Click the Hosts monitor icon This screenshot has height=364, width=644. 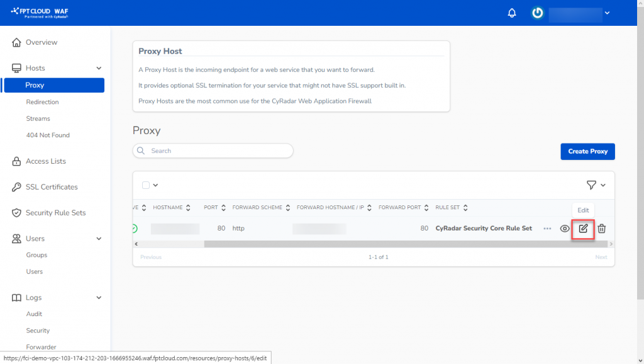click(16, 67)
